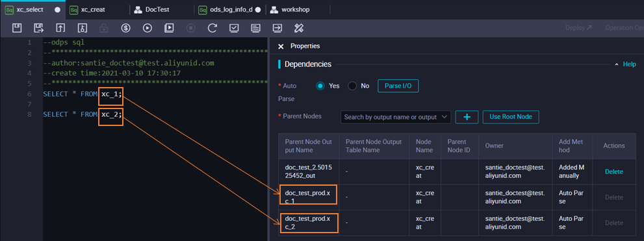Click the author comment on line 3

(x=129, y=63)
